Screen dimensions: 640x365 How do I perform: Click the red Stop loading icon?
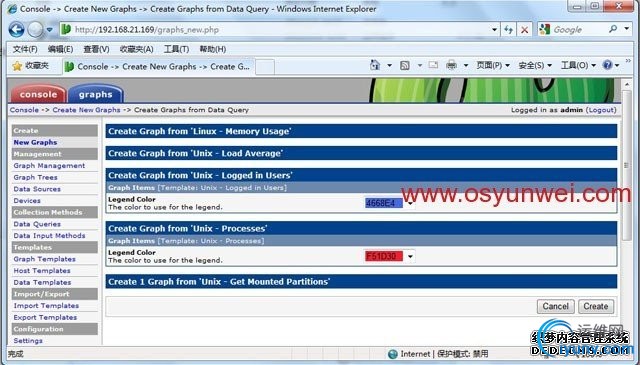[x=524, y=30]
